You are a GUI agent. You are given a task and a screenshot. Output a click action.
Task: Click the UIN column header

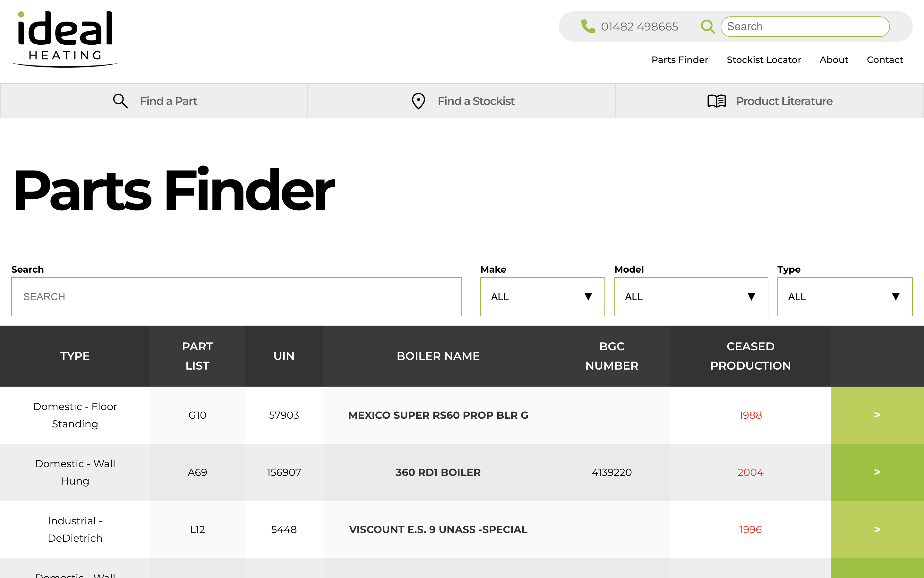284,356
